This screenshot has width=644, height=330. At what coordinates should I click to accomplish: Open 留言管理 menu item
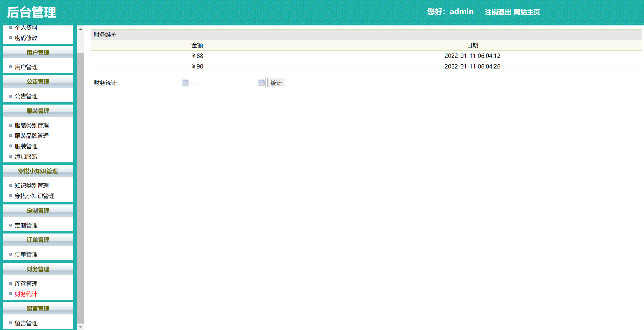coord(26,323)
